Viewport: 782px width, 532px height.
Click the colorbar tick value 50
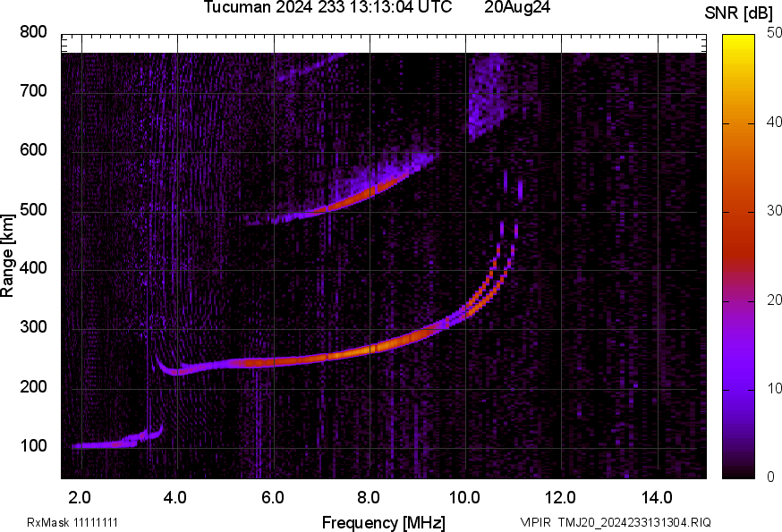[774, 33]
